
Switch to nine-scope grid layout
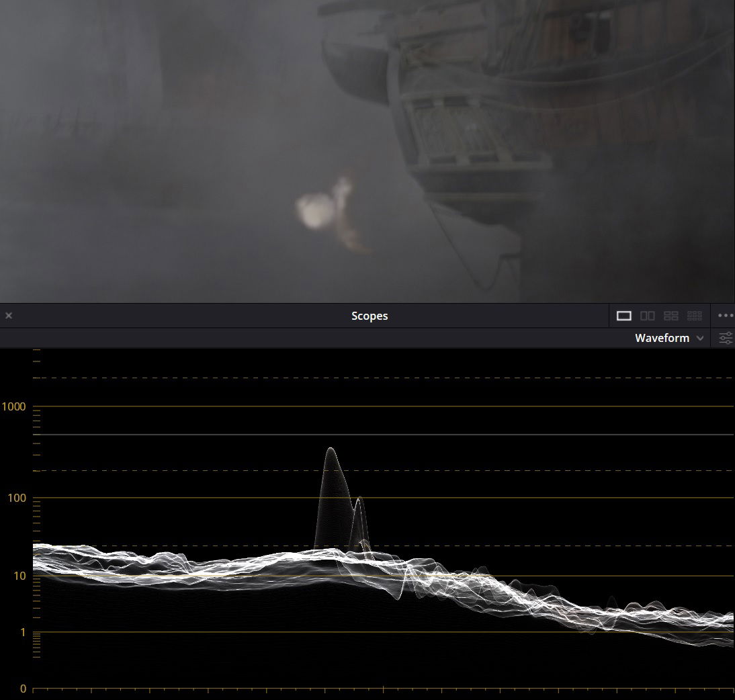coord(694,316)
